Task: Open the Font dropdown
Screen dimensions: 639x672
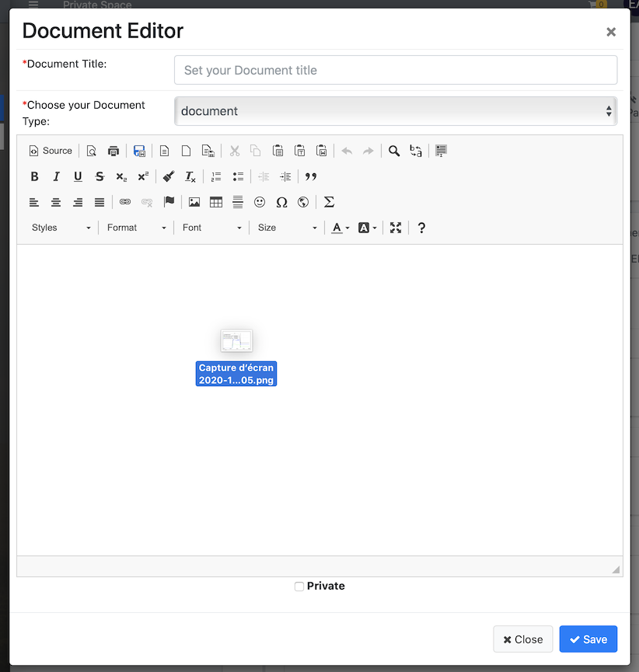Action: tap(212, 228)
